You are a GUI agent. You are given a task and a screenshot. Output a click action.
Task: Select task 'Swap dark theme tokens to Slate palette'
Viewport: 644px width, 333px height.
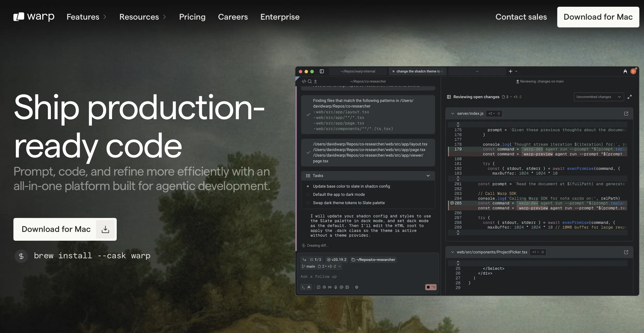tap(349, 203)
